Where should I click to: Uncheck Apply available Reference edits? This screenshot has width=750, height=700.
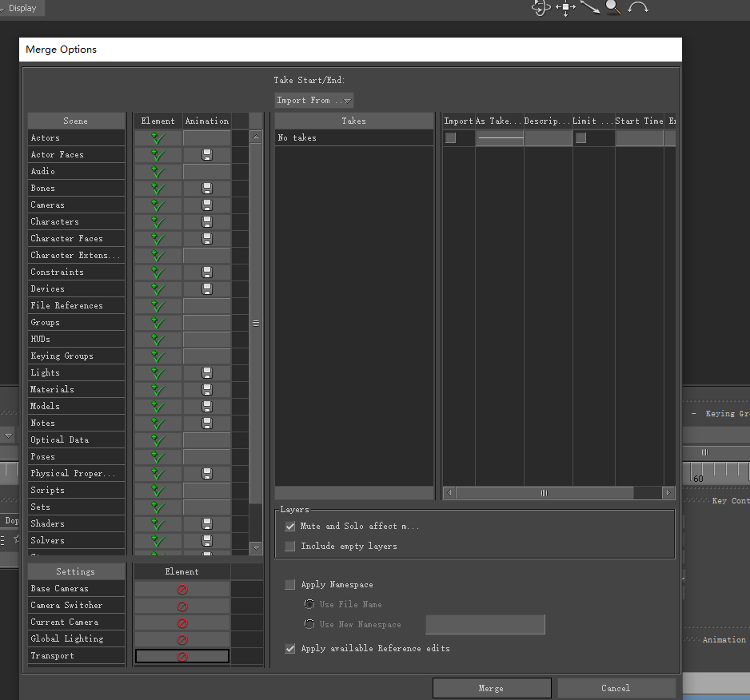pyautogui.click(x=290, y=649)
